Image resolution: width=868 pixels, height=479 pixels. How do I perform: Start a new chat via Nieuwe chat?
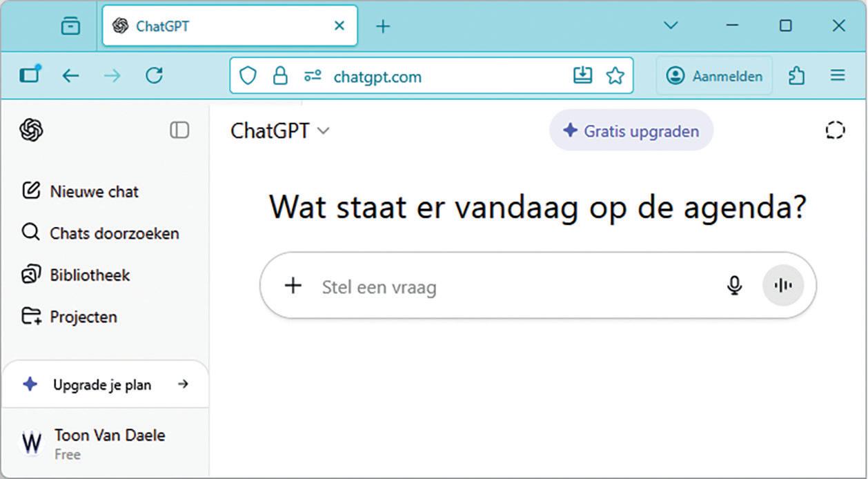[81, 191]
